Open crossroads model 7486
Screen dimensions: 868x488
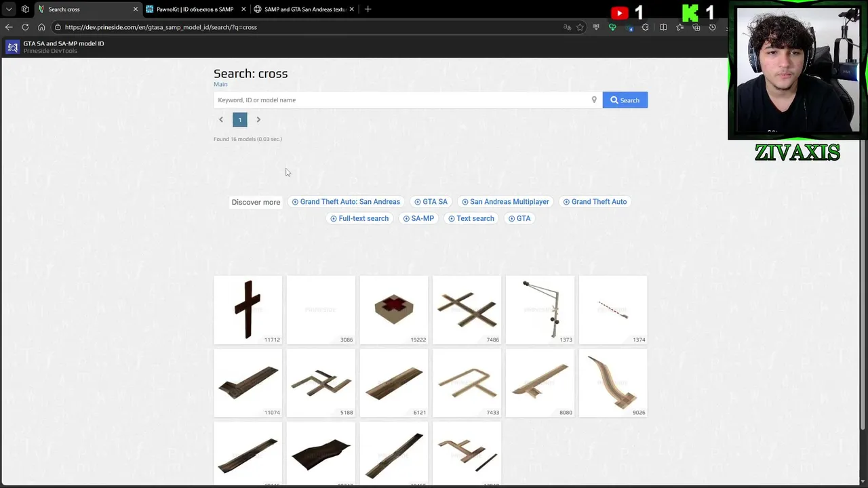pyautogui.click(x=467, y=310)
